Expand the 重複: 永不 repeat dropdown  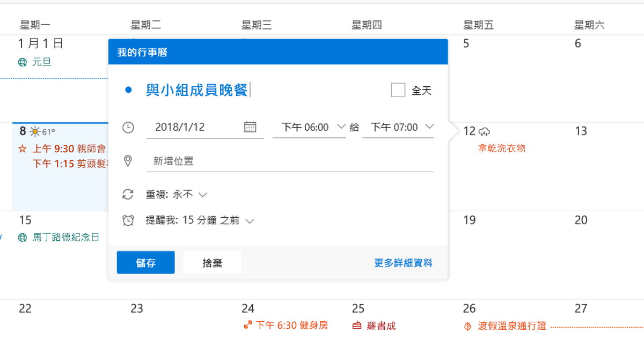click(176, 194)
